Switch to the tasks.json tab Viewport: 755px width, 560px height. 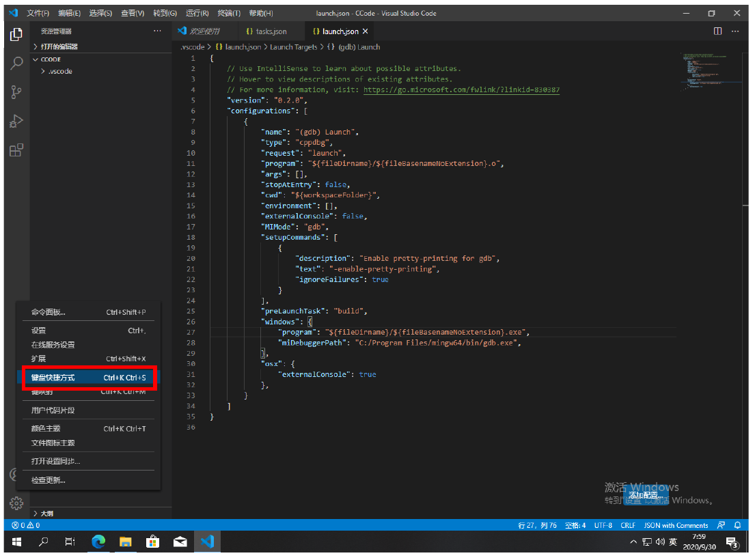[x=271, y=31]
